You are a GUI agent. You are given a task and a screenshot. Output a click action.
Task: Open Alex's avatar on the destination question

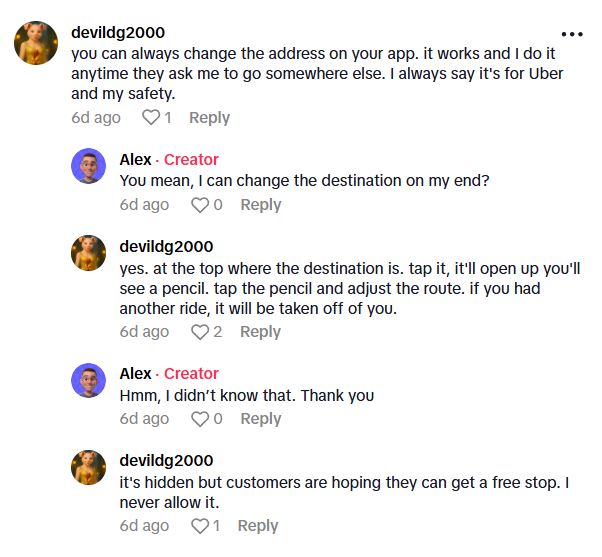pyautogui.click(x=89, y=166)
